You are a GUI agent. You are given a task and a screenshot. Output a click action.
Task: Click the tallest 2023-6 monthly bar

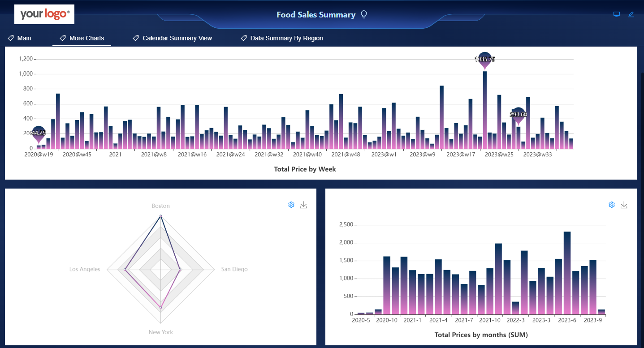[x=567, y=273]
